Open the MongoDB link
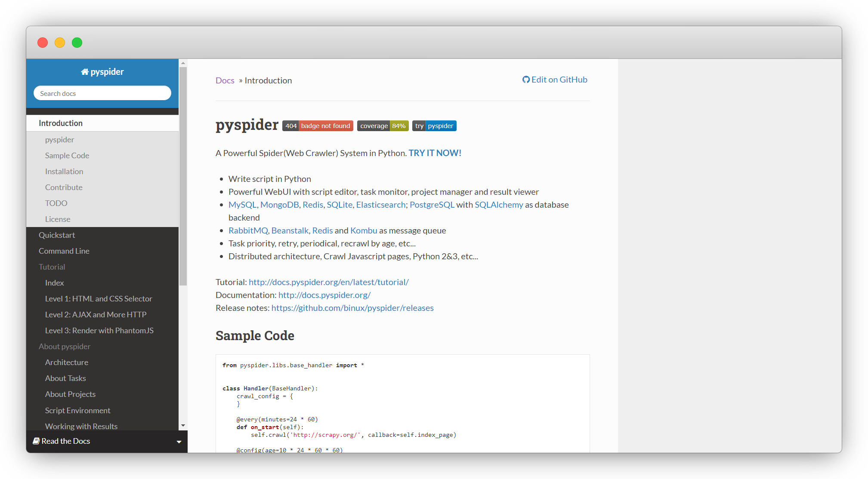 tap(280, 205)
